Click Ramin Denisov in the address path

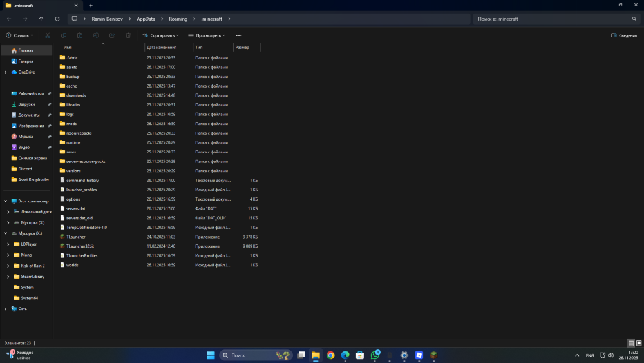(x=107, y=19)
